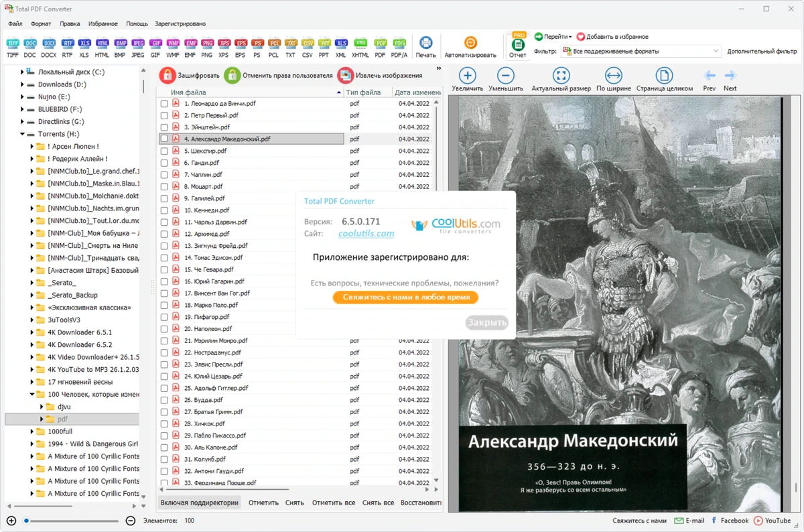
Task: Fit preview По ширине
Action: tap(613, 79)
